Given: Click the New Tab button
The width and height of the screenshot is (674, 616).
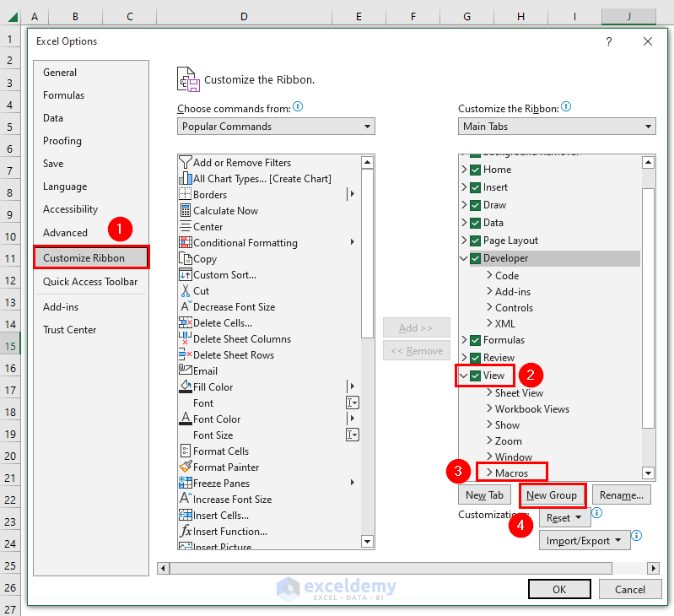Looking at the screenshot, I should [x=484, y=495].
